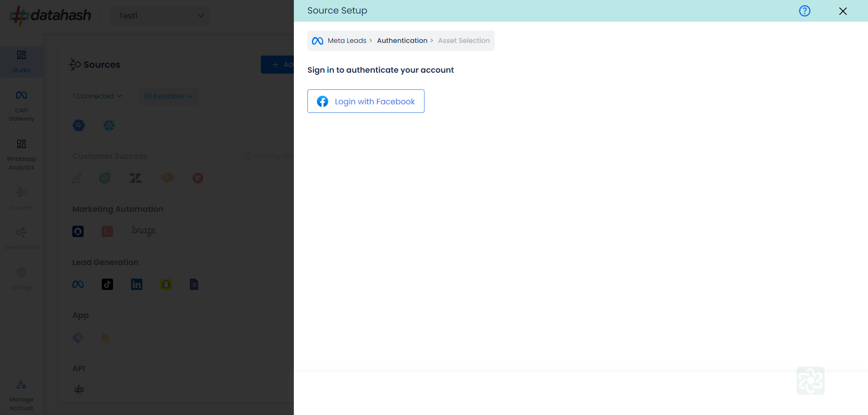Screen dimensions: 868x415
Task: Click the Sign in to authenticate text
Action: [x=381, y=70]
